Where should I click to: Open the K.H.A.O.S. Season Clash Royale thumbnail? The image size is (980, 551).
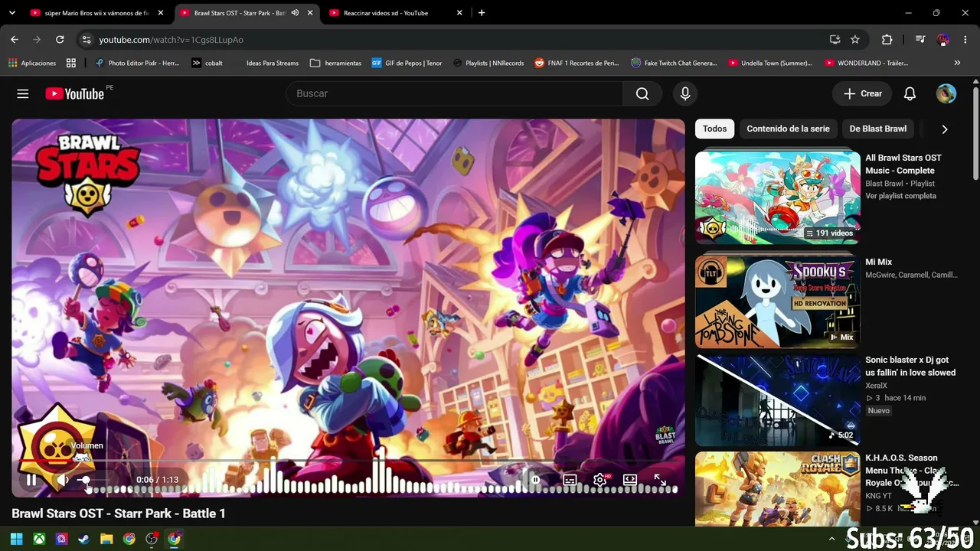click(x=777, y=489)
